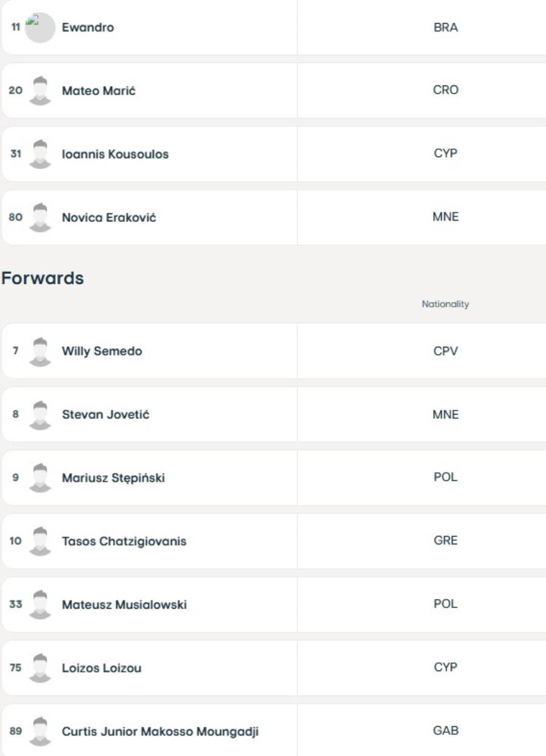Open Curtis Junior Makosso Moungadji's profile

(160, 731)
